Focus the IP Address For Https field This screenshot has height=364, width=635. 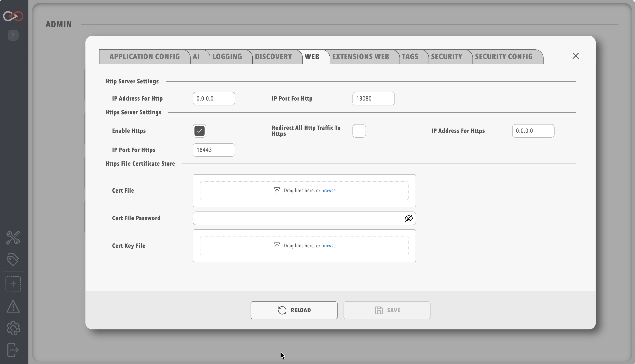[x=533, y=131]
